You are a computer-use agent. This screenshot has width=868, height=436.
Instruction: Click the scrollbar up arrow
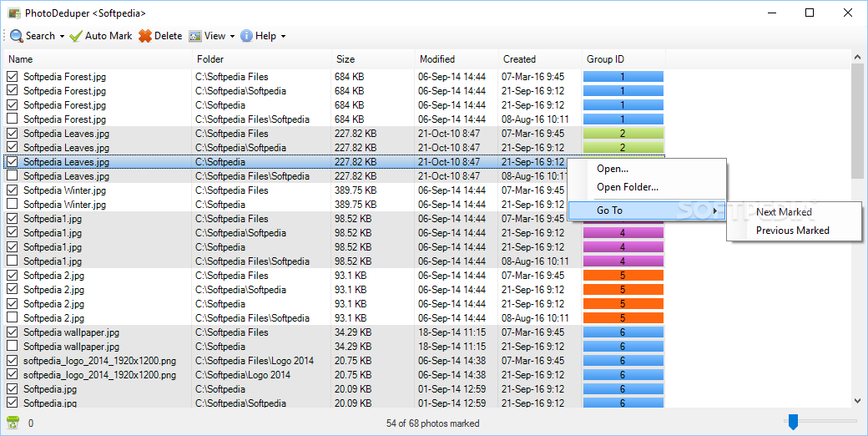coord(857,57)
